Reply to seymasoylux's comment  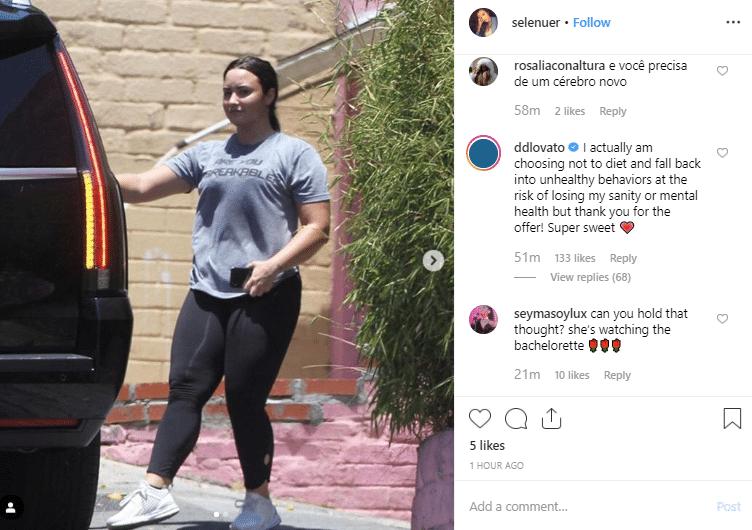(617, 375)
